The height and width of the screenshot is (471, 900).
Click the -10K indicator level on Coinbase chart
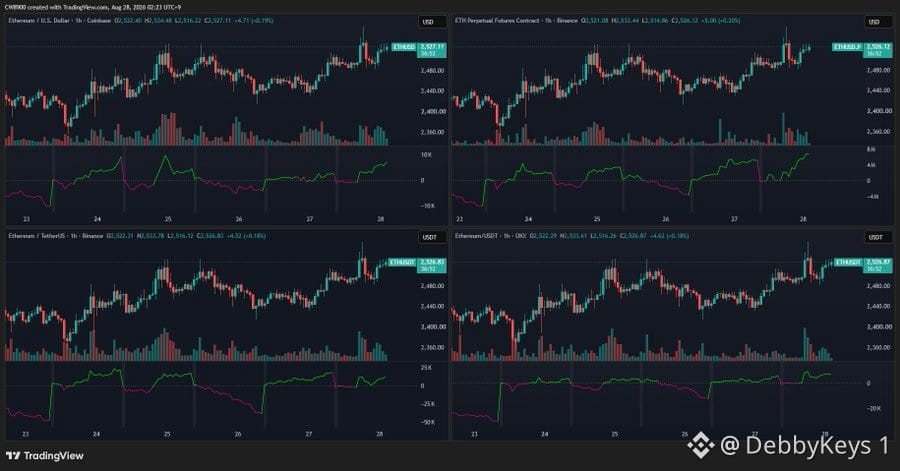click(x=428, y=206)
